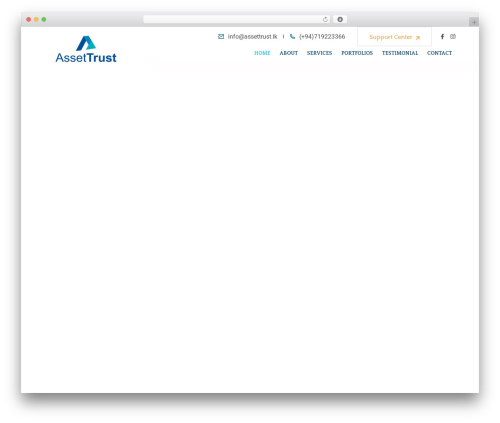Open the ABOUT menu item
Viewport: 500px width, 423px height.
point(289,53)
